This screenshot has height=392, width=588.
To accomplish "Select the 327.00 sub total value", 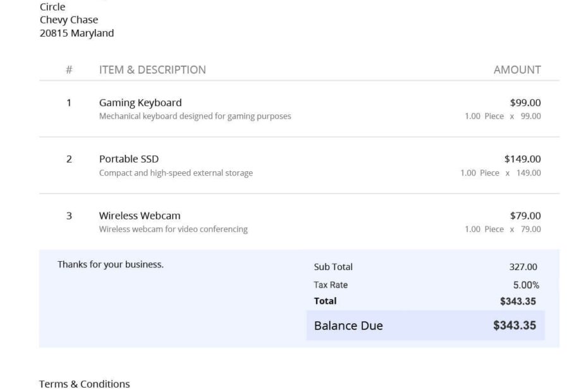I will 524,267.
